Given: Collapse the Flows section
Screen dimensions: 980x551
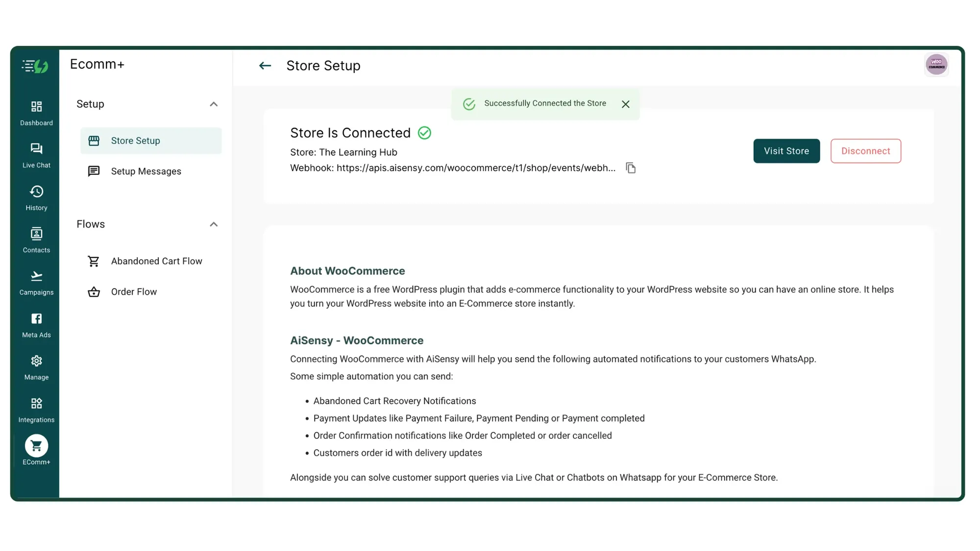Looking at the screenshot, I should click(214, 224).
